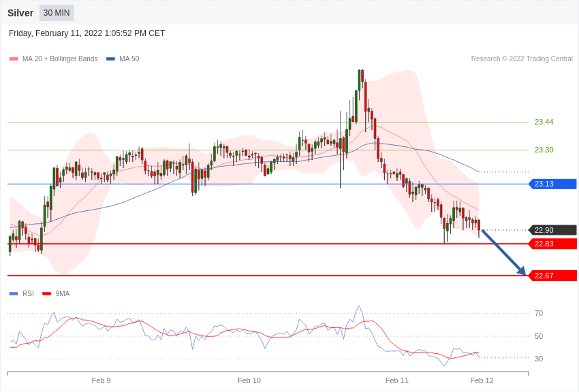Click the blue MA 50 legend swatch

tap(110, 59)
